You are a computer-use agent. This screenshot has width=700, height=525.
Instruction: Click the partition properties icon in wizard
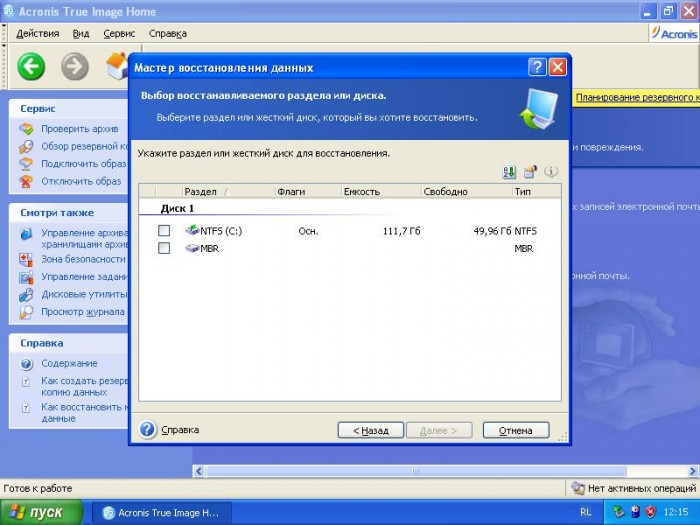[530, 172]
